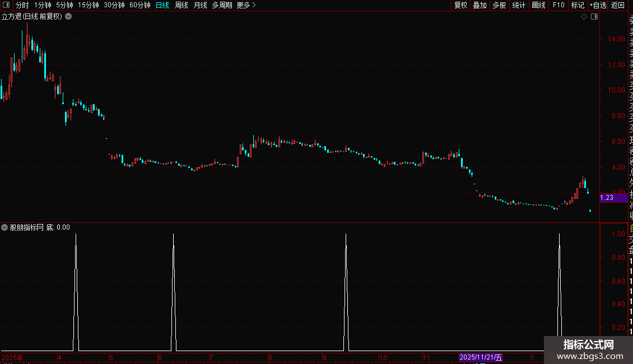Screen dimensions: 633x364
Task: Open the 立方退 chart title dropdown arrow
Action: click(69, 17)
